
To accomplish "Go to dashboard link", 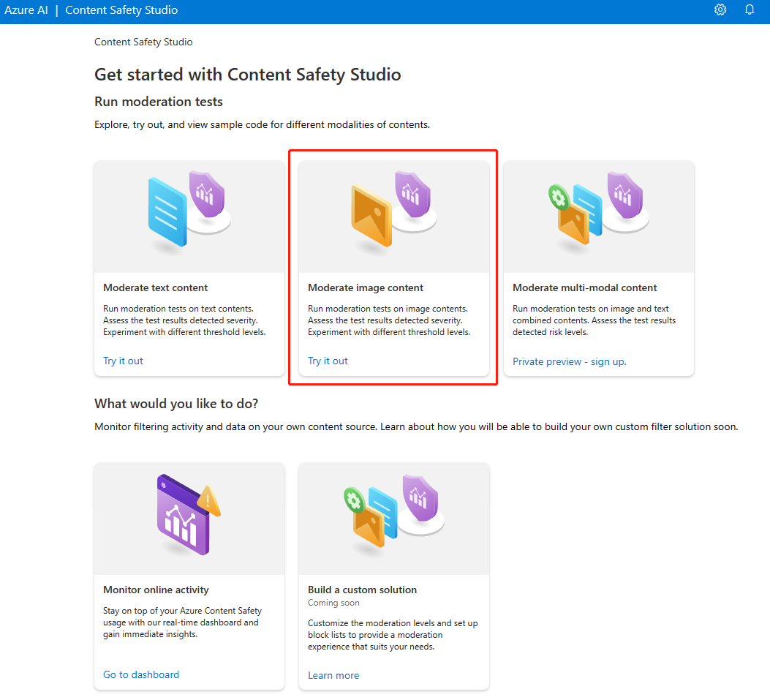I will click(x=141, y=674).
